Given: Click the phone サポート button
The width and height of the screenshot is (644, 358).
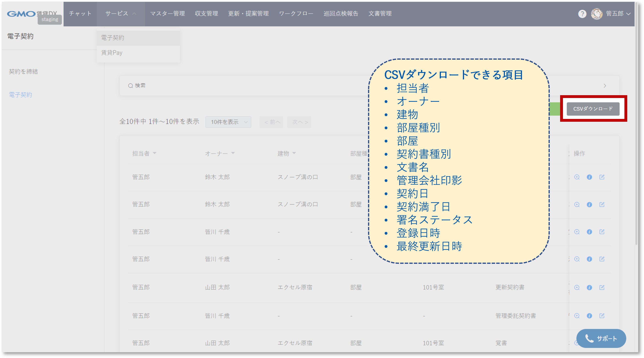Looking at the screenshot, I should pos(601,338).
